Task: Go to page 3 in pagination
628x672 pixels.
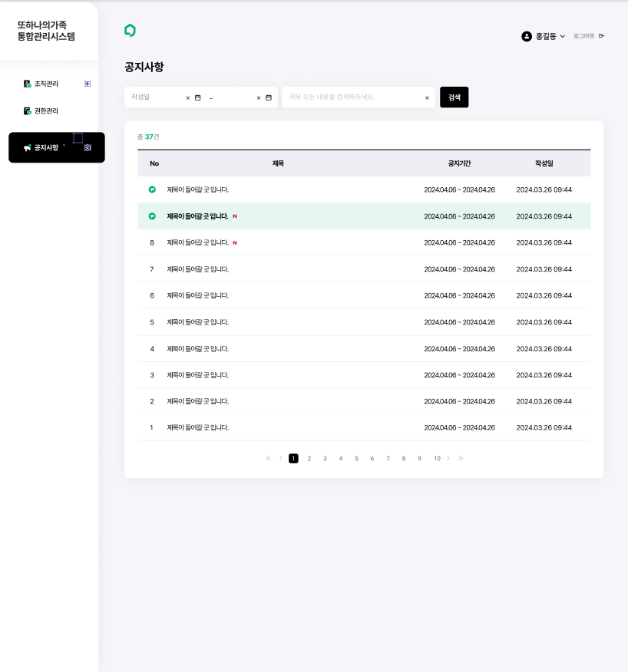Action: (x=325, y=459)
